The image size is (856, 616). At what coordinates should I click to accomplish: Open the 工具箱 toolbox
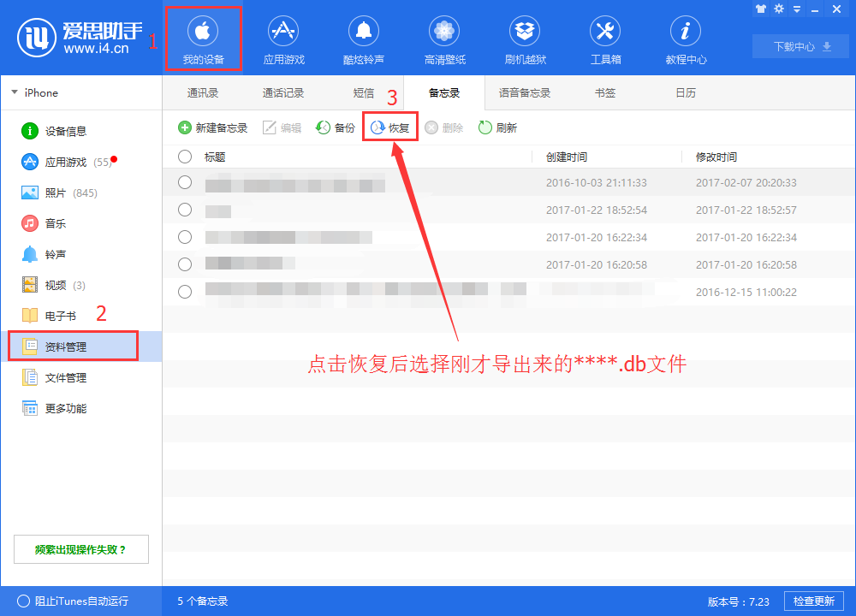click(x=604, y=38)
